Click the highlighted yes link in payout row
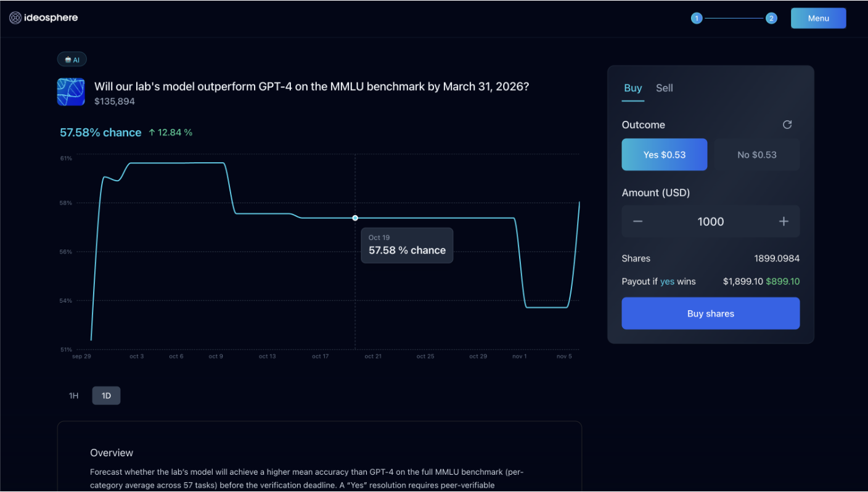 click(668, 281)
